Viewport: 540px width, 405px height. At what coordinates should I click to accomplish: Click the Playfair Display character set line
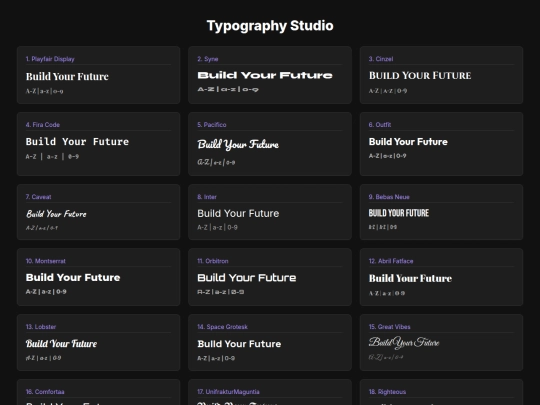(44, 91)
